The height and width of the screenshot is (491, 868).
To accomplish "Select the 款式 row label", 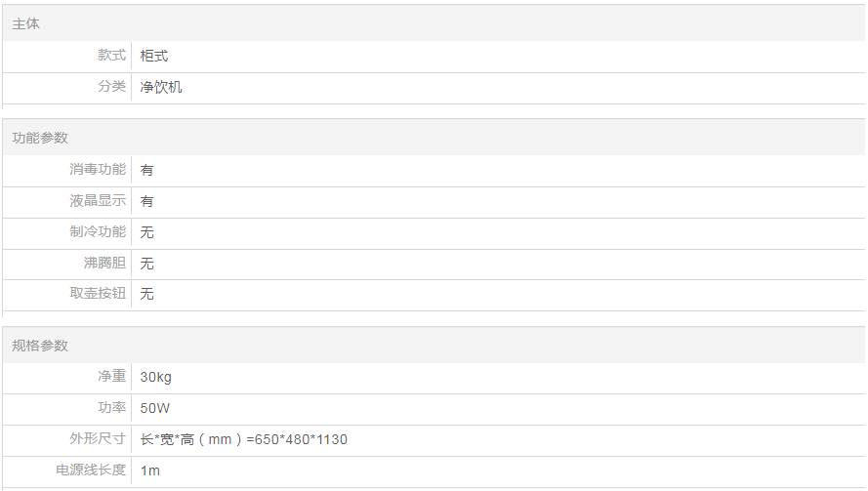I will pos(111,56).
